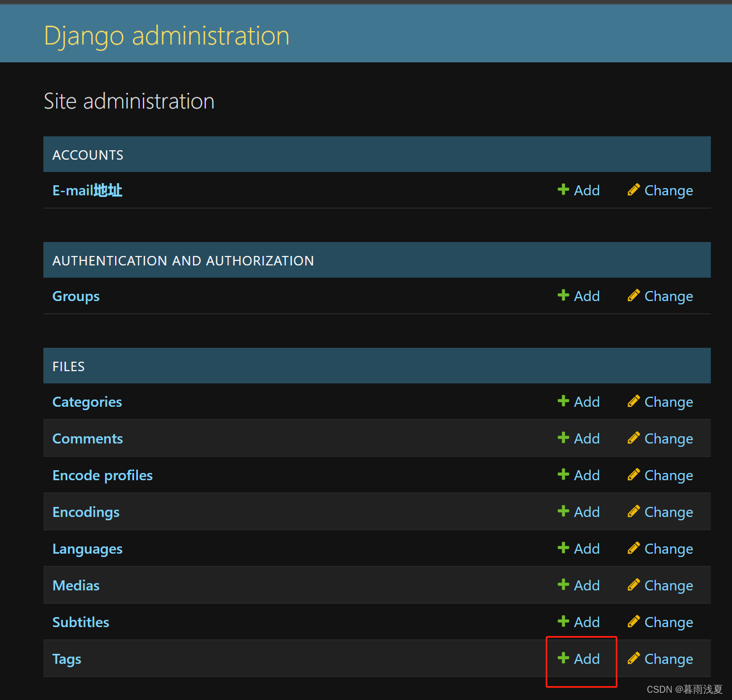The image size is (732, 700).
Task: Click the plus icon in Languages row
Action: click(563, 548)
